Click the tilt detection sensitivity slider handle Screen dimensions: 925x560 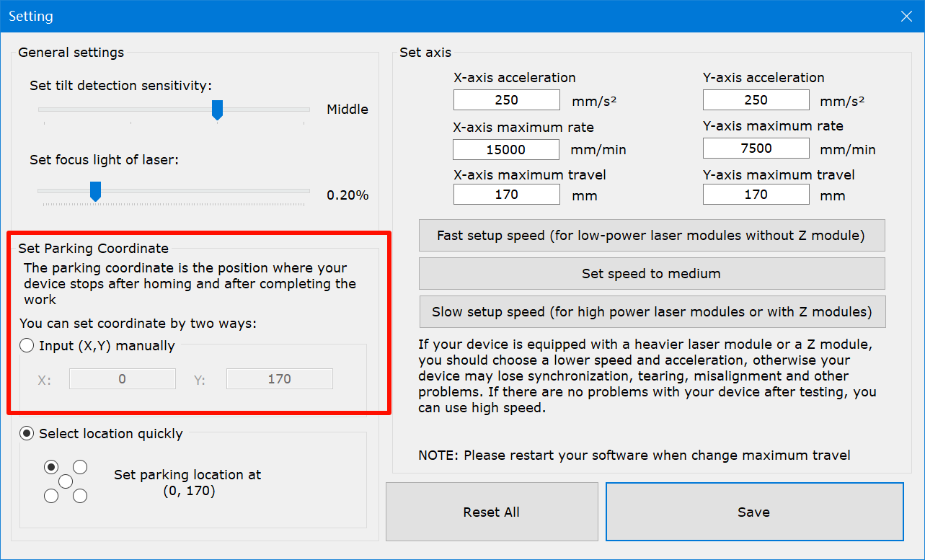[x=217, y=110]
